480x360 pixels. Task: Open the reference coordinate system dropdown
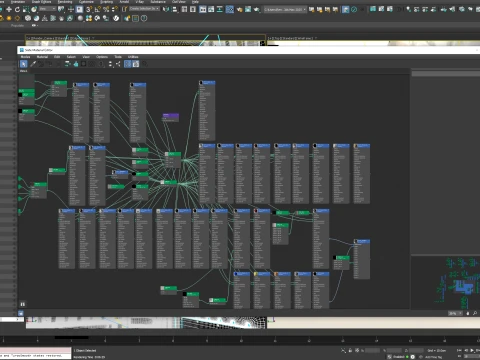(47, 9)
